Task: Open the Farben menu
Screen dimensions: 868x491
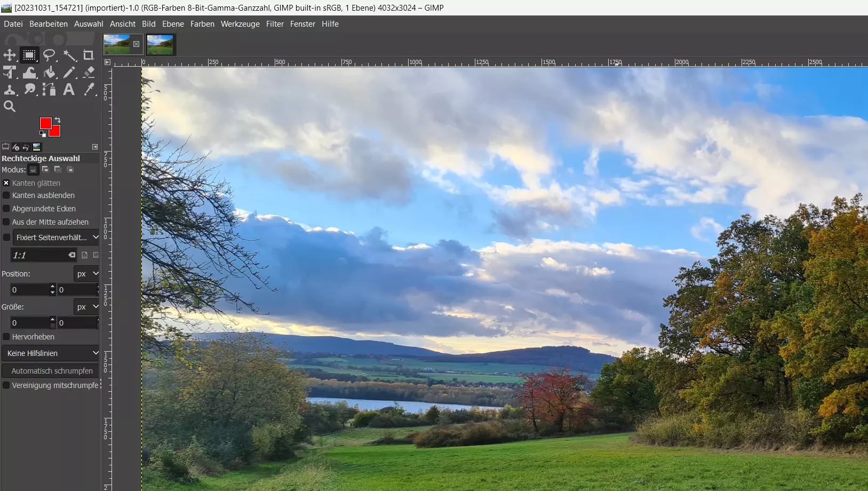Action: pyautogui.click(x=202, y=24)
